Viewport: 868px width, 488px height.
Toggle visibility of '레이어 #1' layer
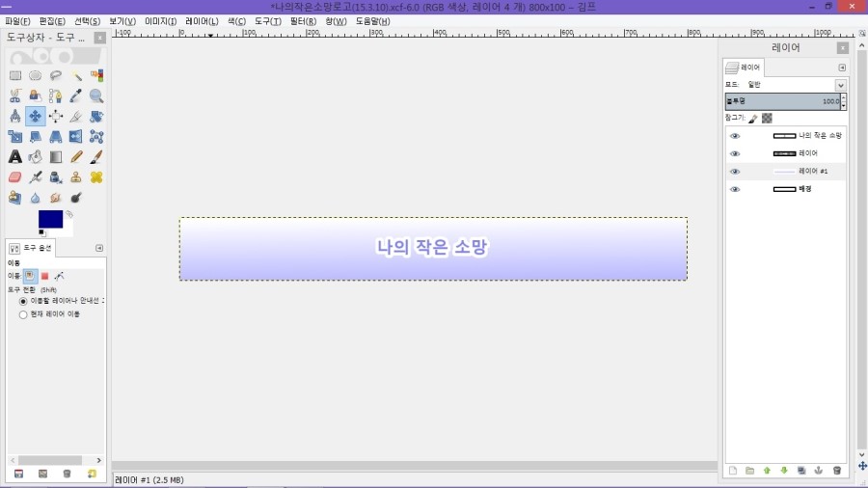click(x=735, y=172)
